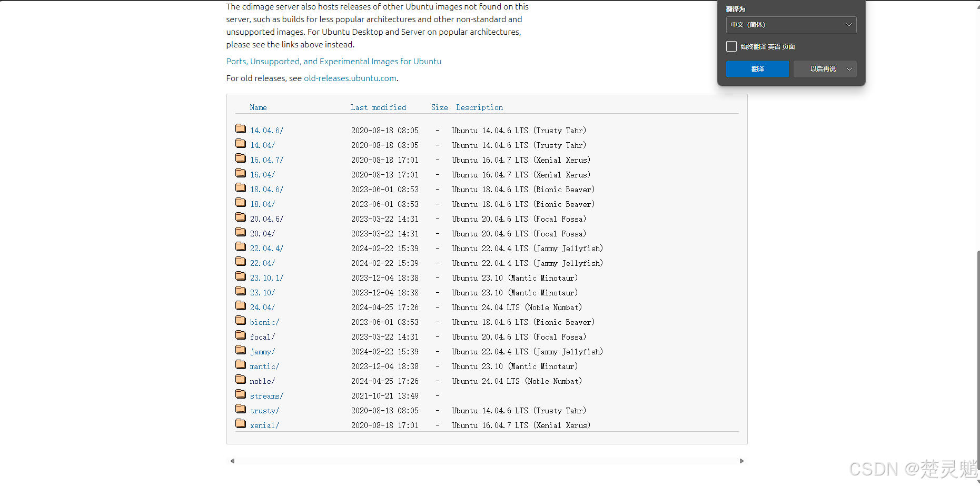Enable always translate English pages checkbox

(x=731, y=46)
